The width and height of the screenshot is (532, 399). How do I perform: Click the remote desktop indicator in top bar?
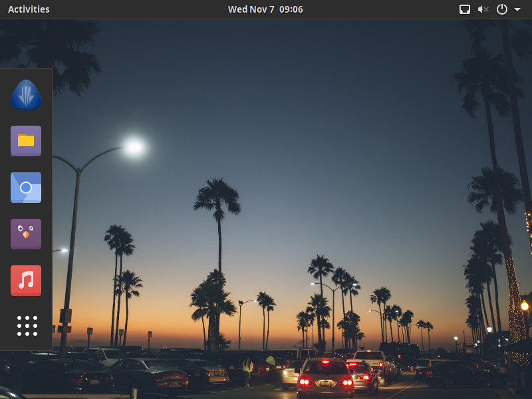point(464,9)
